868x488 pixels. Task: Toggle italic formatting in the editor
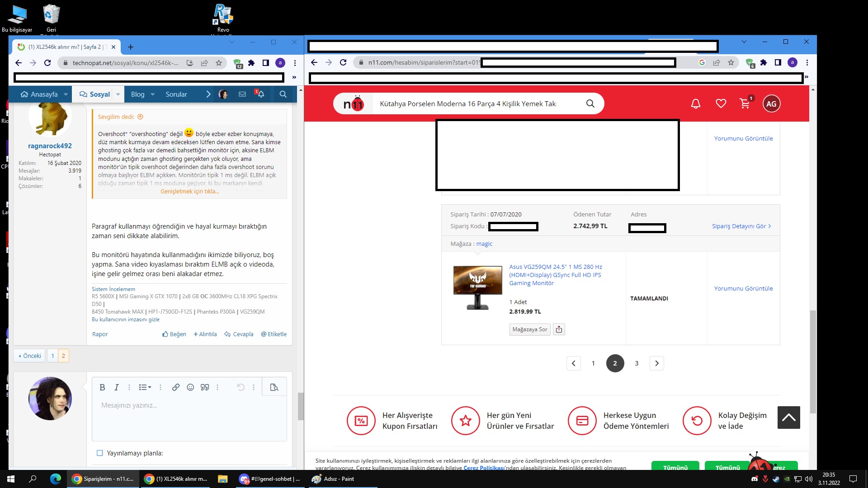116,387
